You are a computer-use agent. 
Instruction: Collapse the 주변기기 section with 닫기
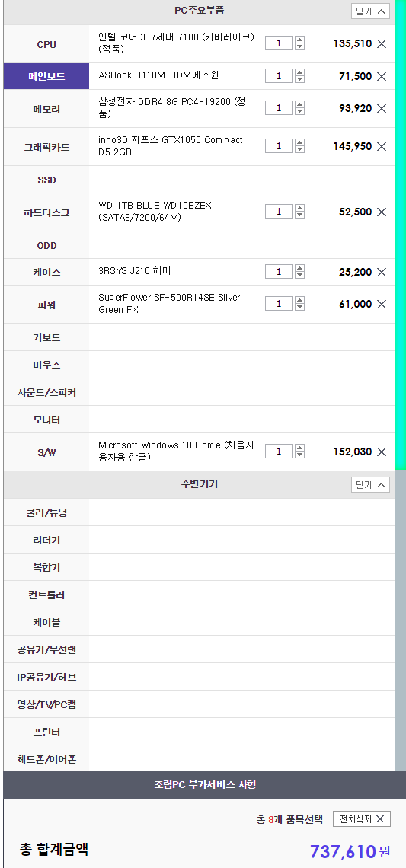[x=370, y=484]
